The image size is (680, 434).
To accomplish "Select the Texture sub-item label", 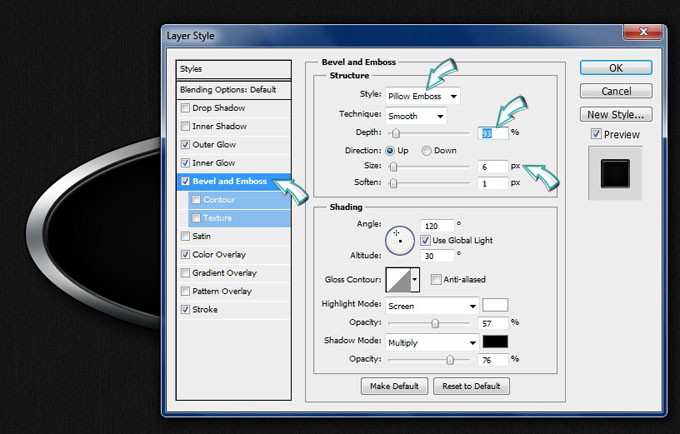I will (x=218, y=218).
